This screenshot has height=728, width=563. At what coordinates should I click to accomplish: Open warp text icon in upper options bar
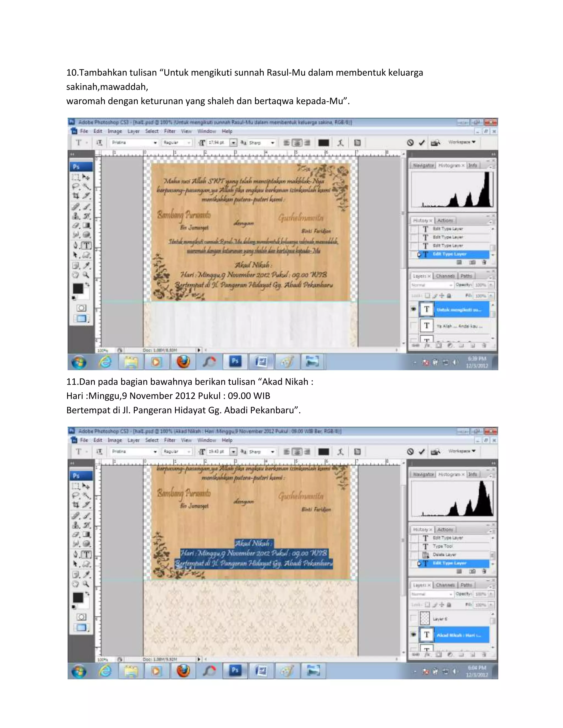point(340,143)
